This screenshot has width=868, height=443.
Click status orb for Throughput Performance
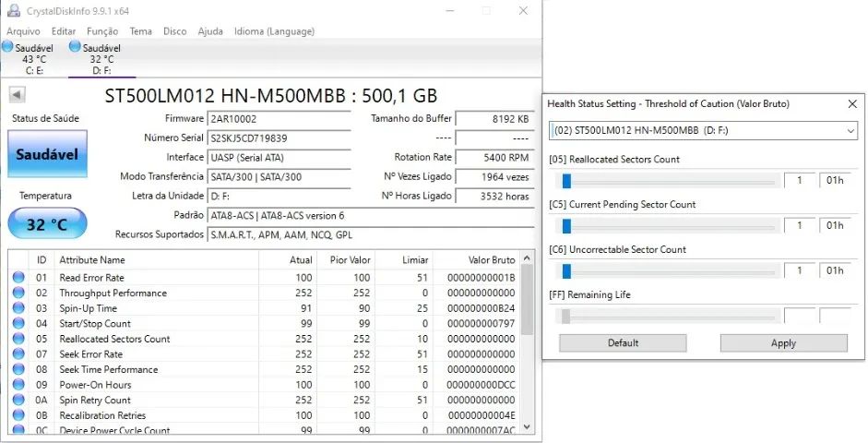click(x=18, y=293)
